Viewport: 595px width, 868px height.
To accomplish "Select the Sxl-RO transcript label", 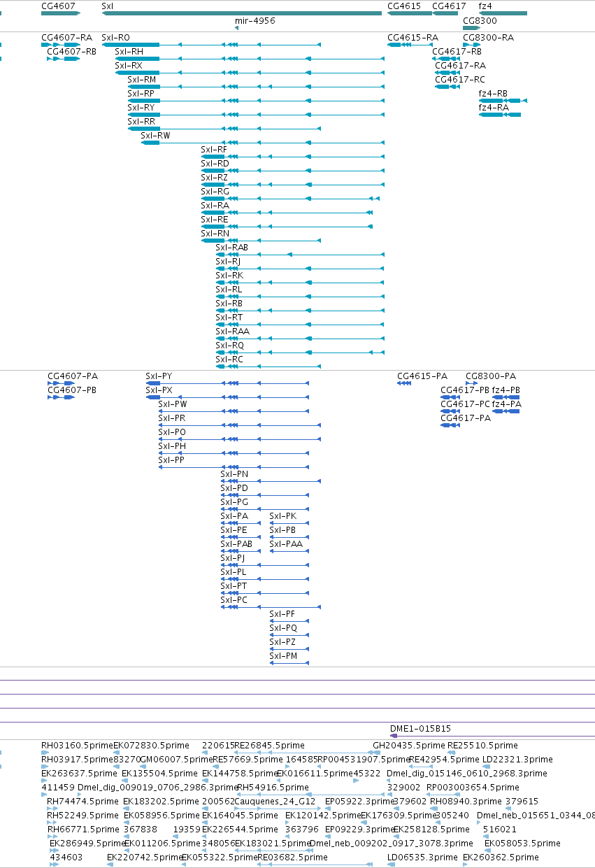I will [x=115, y=37].
